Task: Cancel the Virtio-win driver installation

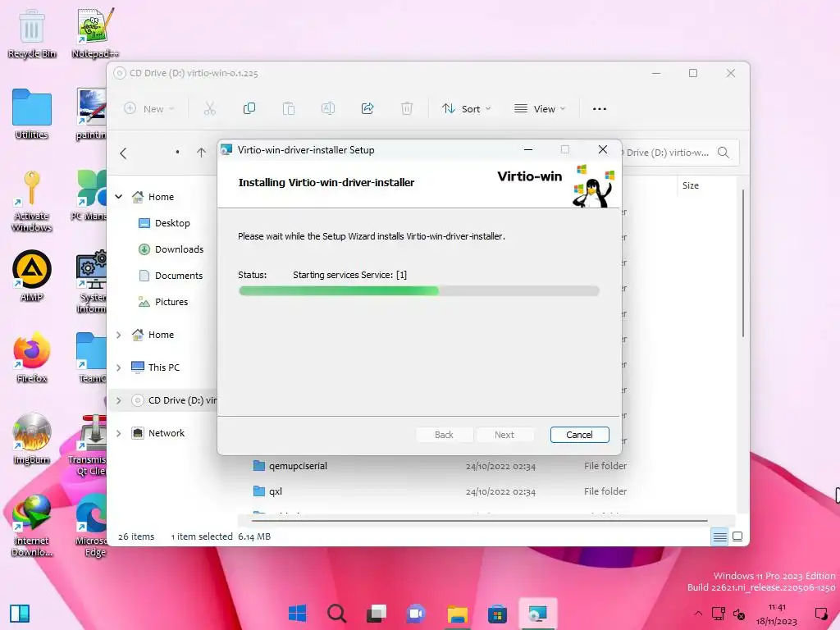Action: coord(579,435)
